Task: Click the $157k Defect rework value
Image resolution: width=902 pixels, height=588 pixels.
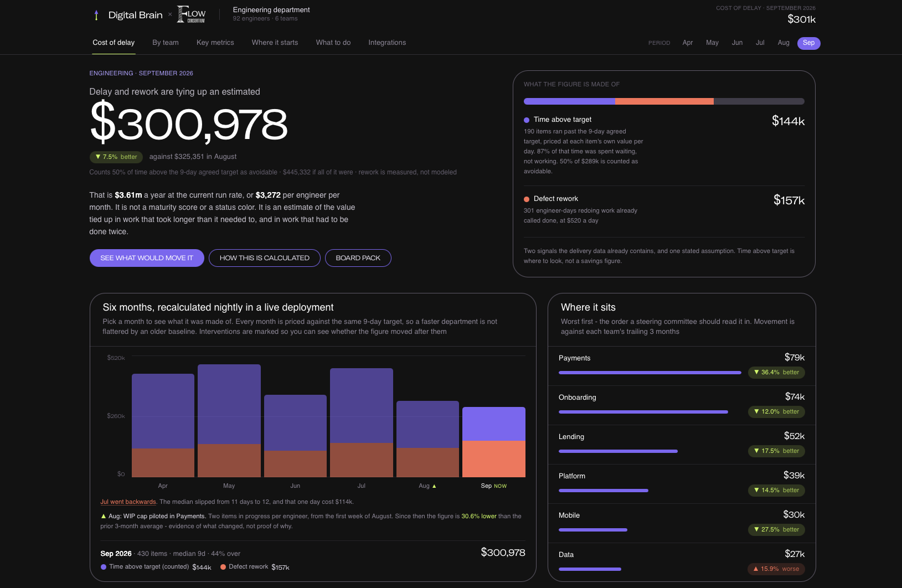Action: click(x=789, y=200)
